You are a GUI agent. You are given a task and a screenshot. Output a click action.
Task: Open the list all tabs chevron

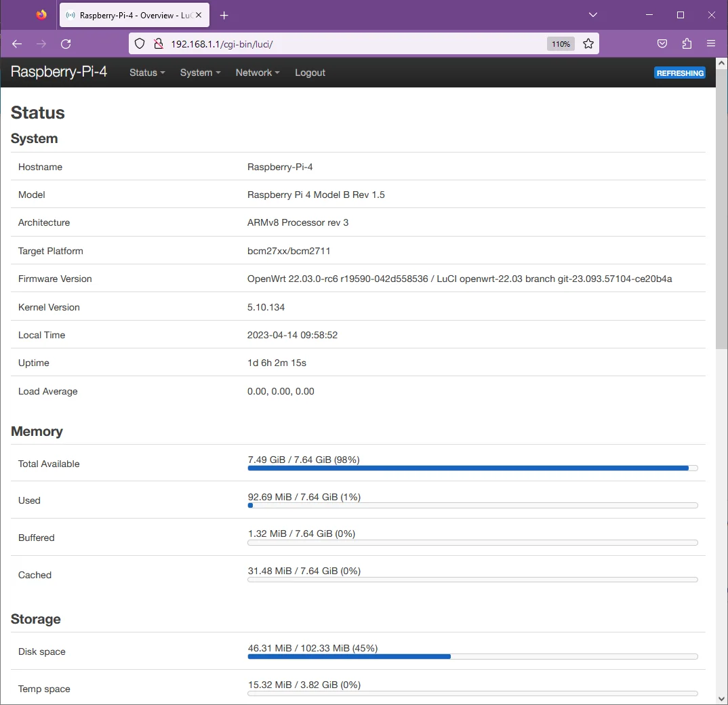point(593,15)
